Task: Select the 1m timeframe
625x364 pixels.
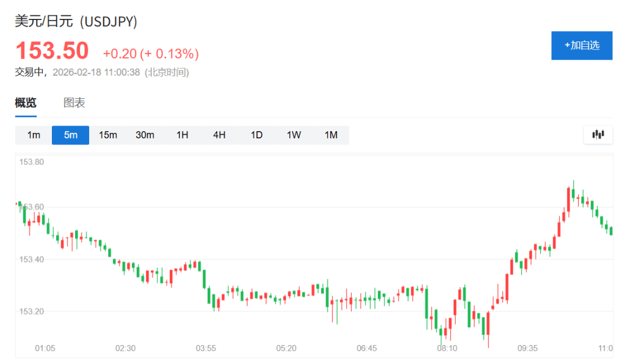Action: (34, 135)
